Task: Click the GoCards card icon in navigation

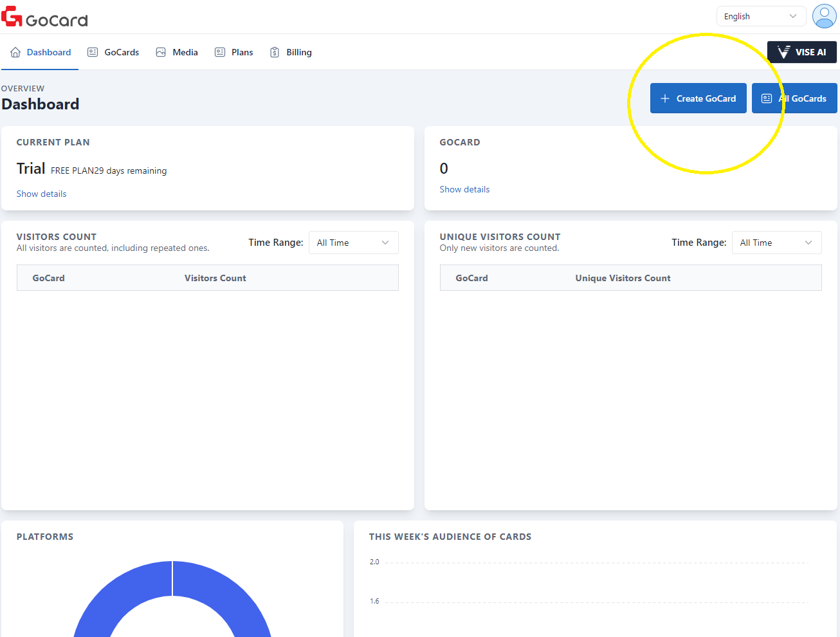Action: 93,52
